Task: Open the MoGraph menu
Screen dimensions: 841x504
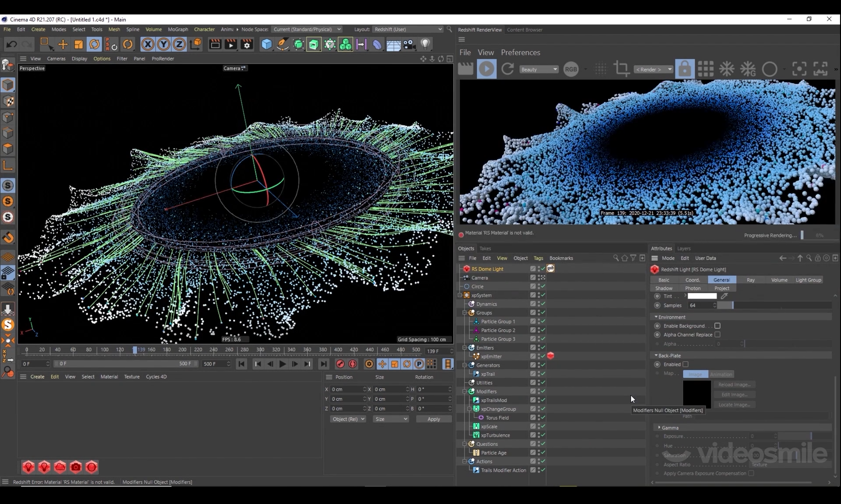Action: coord(178,29)
